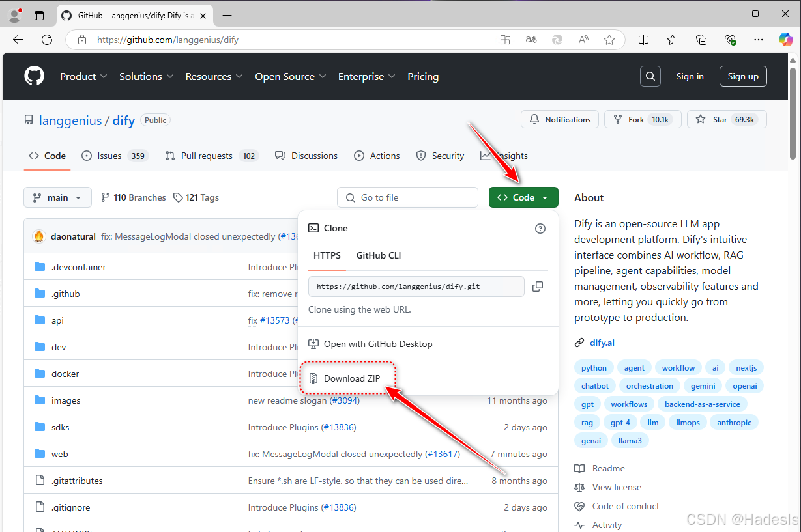
Task: Select the Code repository tab
Action: click(47, 156)
